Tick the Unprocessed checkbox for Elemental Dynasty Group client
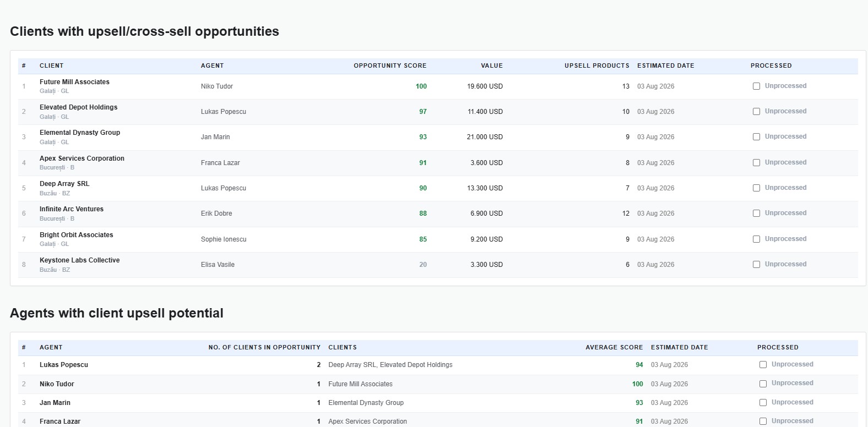Screen dimensions: 868x427 pos(756,137)
